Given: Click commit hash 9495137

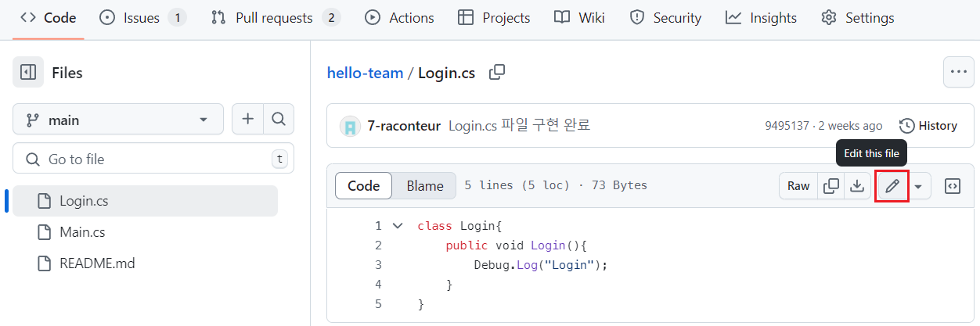Looking at the screenshot, I should tap(787, 126).
